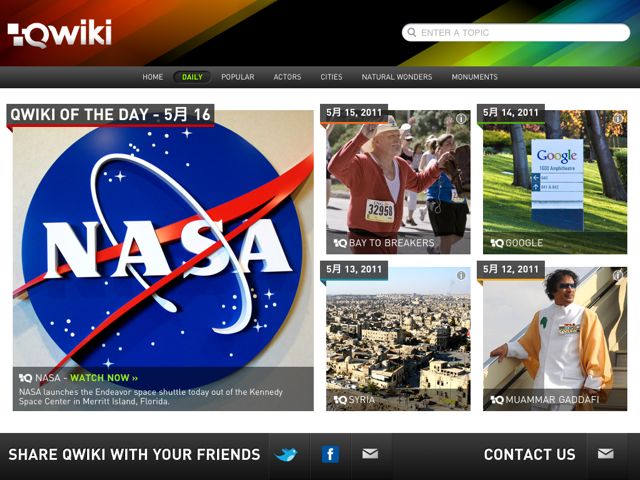This screenshot has width=640, height=480.
Task: Select the Daily tab
Action: (192, 77)
